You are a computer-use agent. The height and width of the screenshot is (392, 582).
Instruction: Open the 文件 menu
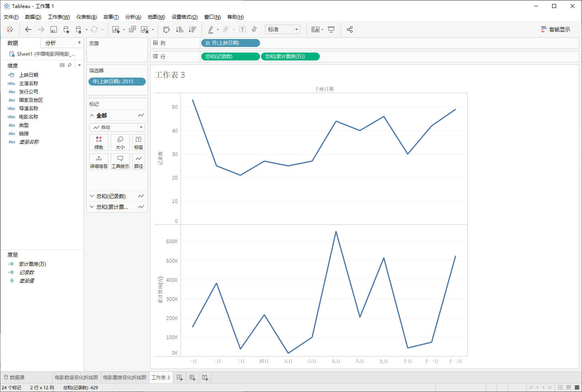[x=11, y=17]
